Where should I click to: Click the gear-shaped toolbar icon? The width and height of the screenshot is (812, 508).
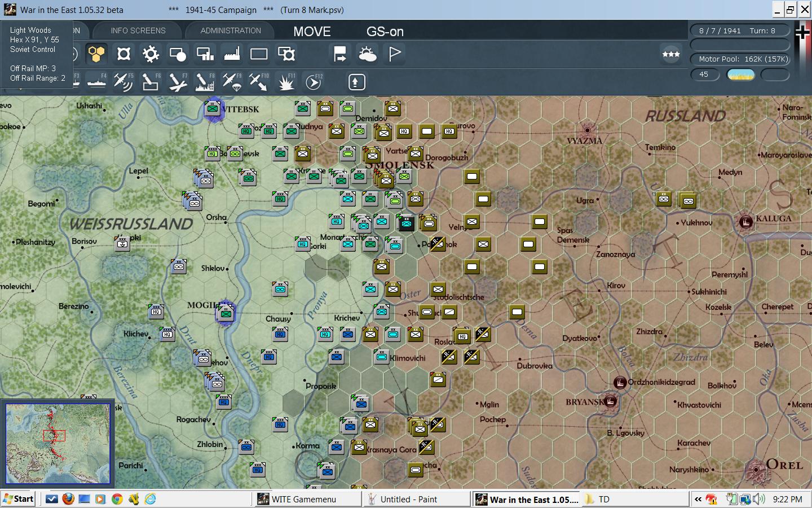[151, 54]
